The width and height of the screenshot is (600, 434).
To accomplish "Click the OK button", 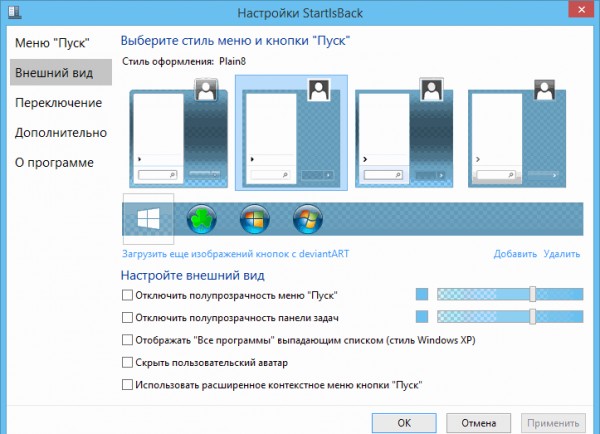I will (404, 423).
